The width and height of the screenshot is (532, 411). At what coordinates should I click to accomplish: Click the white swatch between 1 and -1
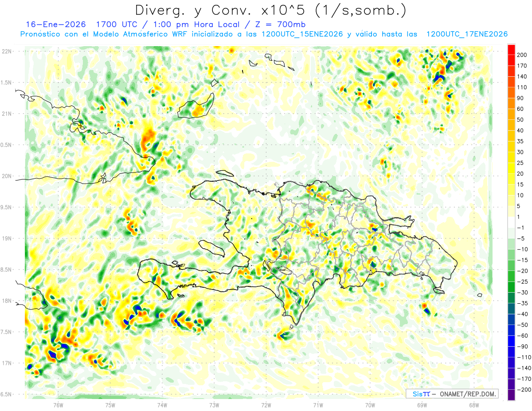[511, 223]
